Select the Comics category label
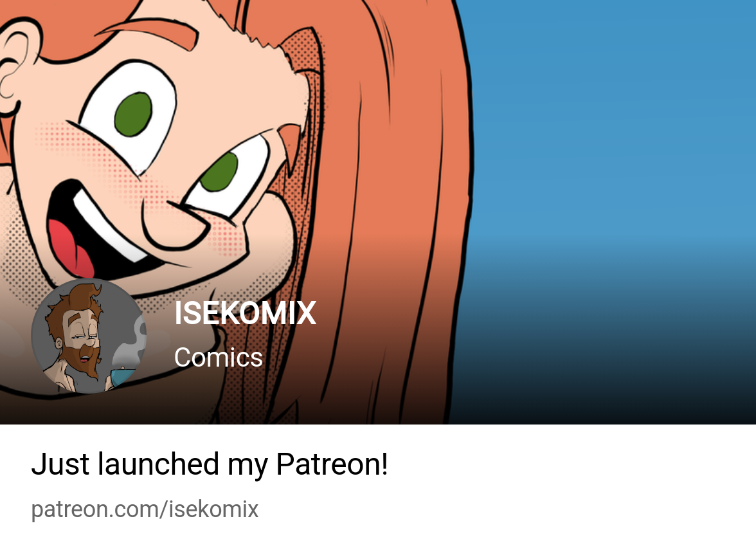The height and width of the screenshot is (548, 756). tap(219, 358)
